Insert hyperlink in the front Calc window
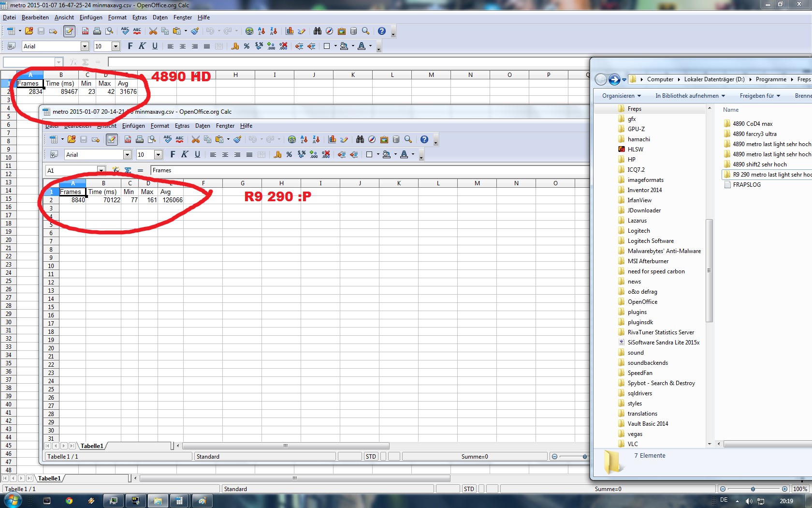Screen dimensions: 812x508 click(x=292, y=139)
